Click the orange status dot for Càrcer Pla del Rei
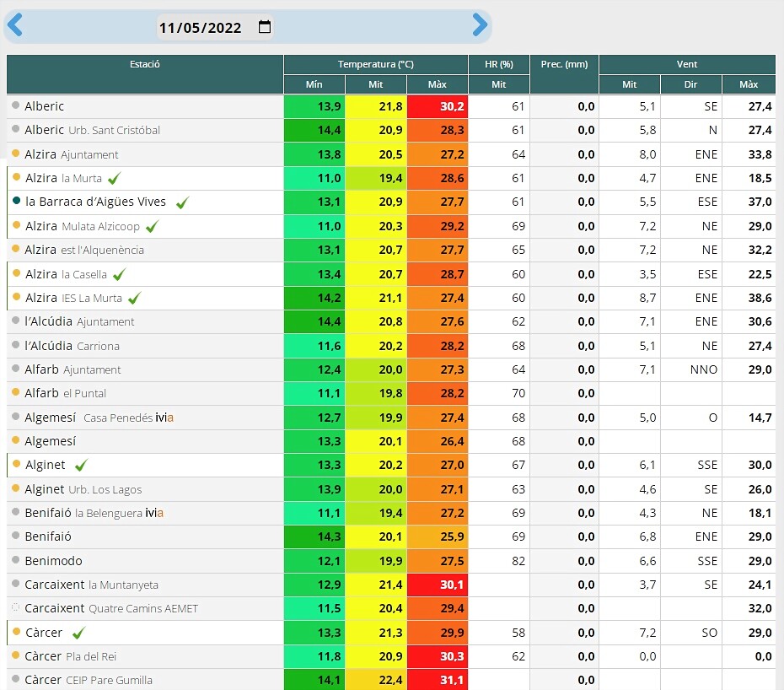Screen dimensions: 784x690 pos(15,655)
